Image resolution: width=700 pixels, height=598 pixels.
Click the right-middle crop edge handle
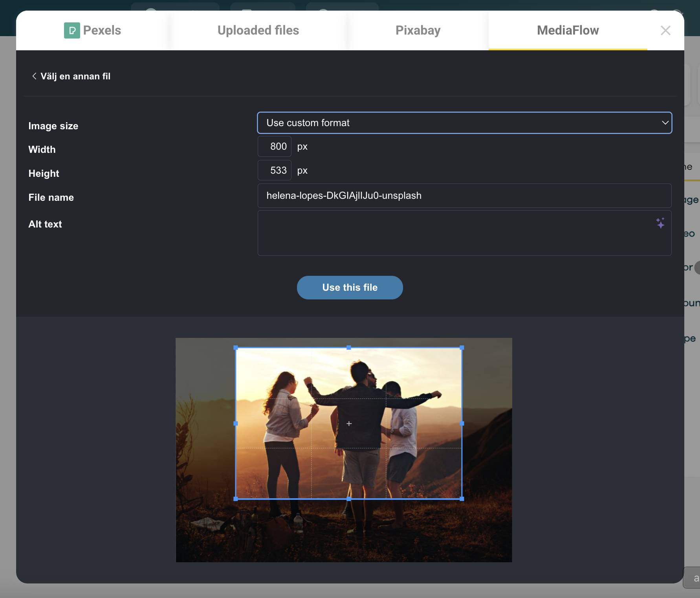(x=462, y=424)
